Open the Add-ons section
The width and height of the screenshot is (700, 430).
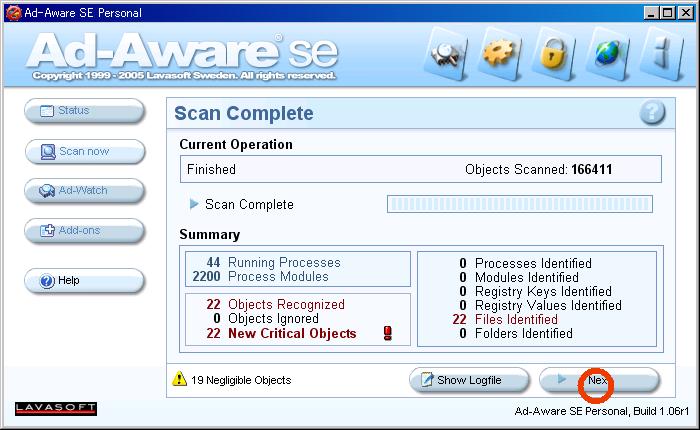(84, 230)
